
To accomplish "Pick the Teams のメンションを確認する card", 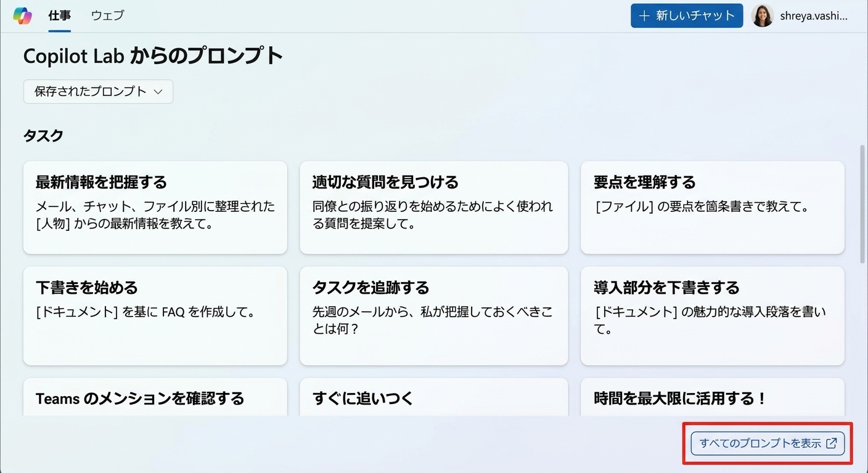I will point(155,397).
